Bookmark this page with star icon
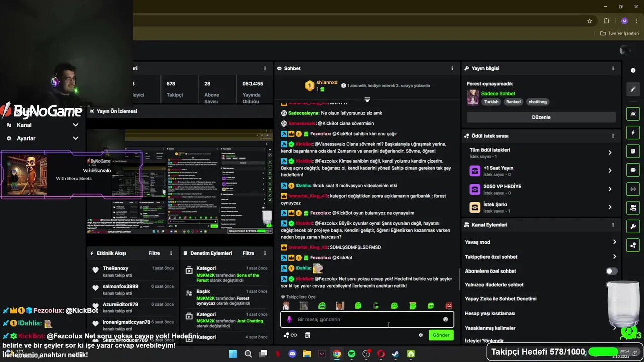The image size is (644, 362). click(590, 21)
